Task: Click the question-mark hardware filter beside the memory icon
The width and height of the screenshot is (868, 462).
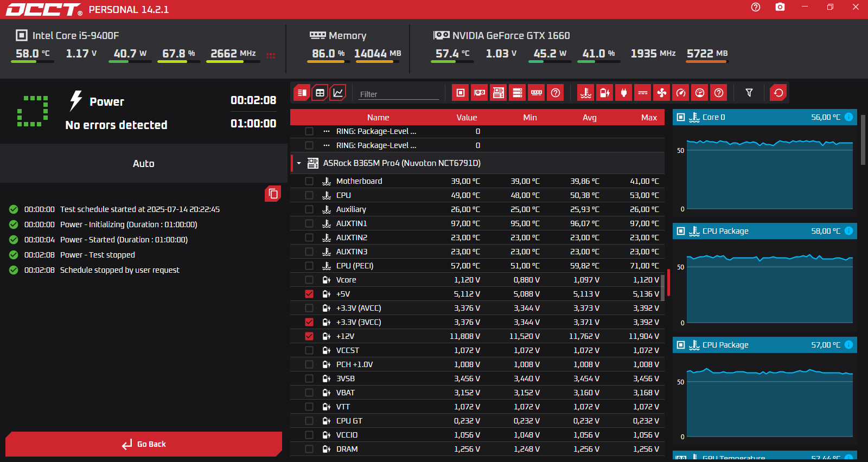Action: 556,93
